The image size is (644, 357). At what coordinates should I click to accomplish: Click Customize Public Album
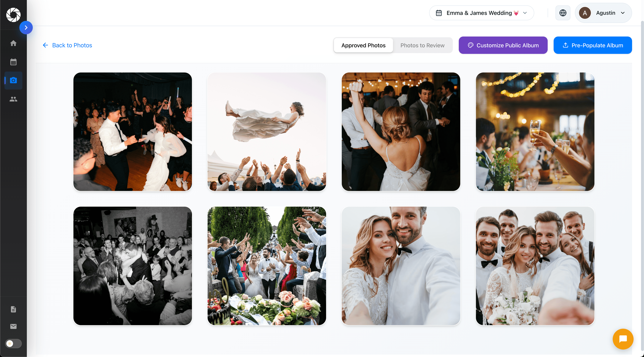(x=503, y=45)
